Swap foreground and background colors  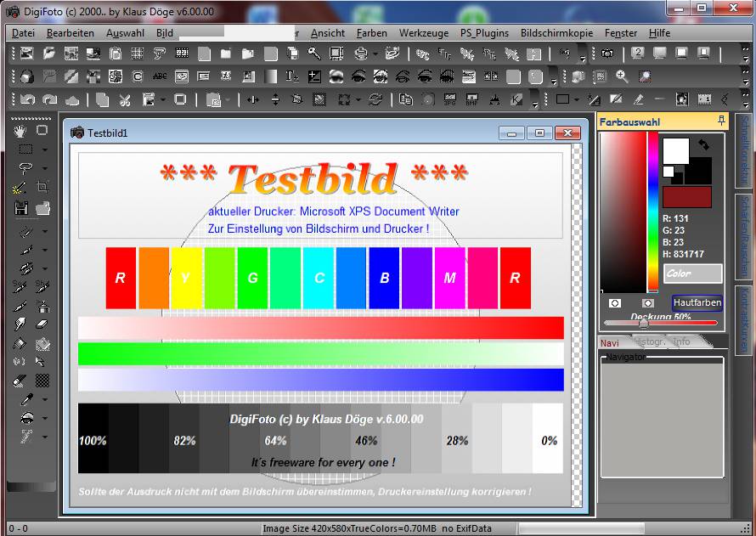[703, 145]
